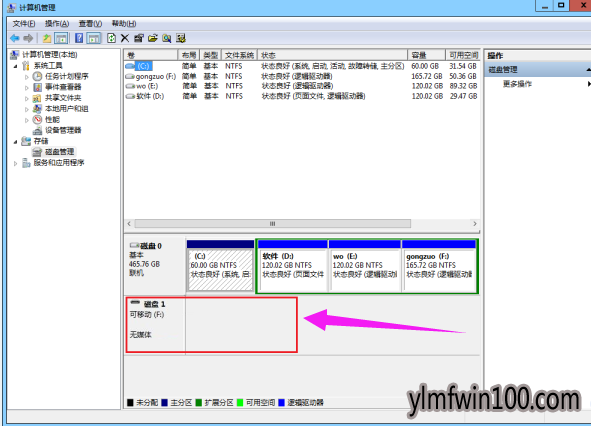
Task: Select the 软件 (D:) partition block
Action: coord(293,266)
